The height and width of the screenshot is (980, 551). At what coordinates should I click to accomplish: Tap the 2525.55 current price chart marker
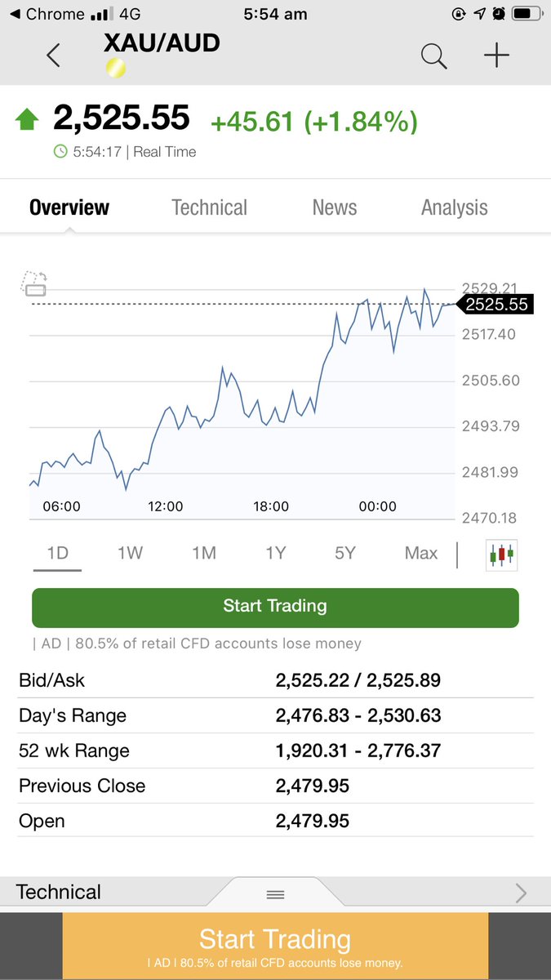tap(495, 305)
